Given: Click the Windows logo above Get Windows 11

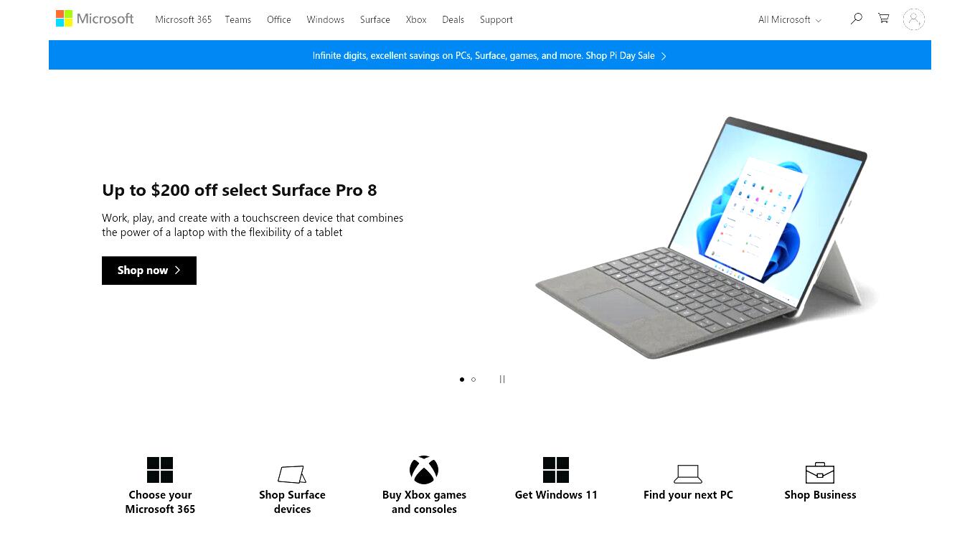Looking at the screenshot, I should [x=556, y=470].
